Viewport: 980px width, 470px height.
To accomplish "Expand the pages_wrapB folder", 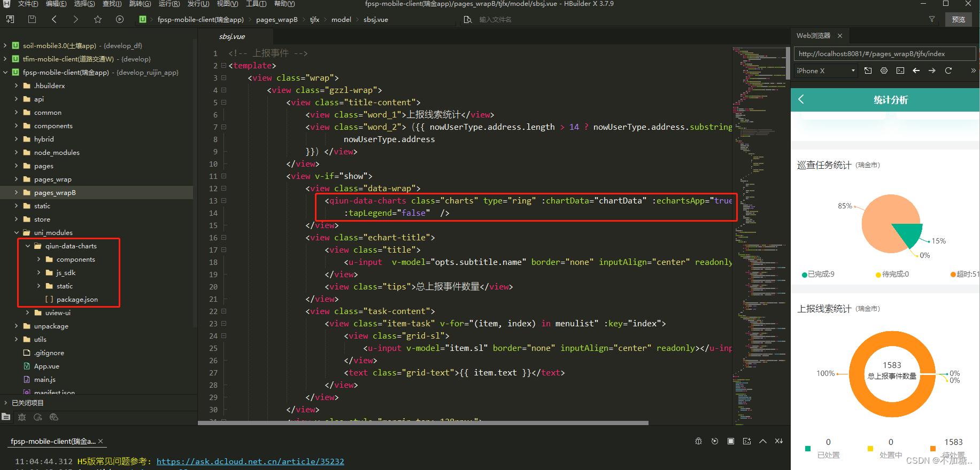I will 16,193.
